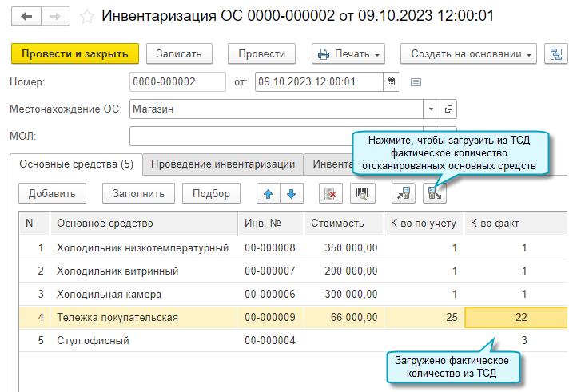Upload data to the terminal device icon
The height and width of the screenshot is (392, 569).
pos(404,193)
